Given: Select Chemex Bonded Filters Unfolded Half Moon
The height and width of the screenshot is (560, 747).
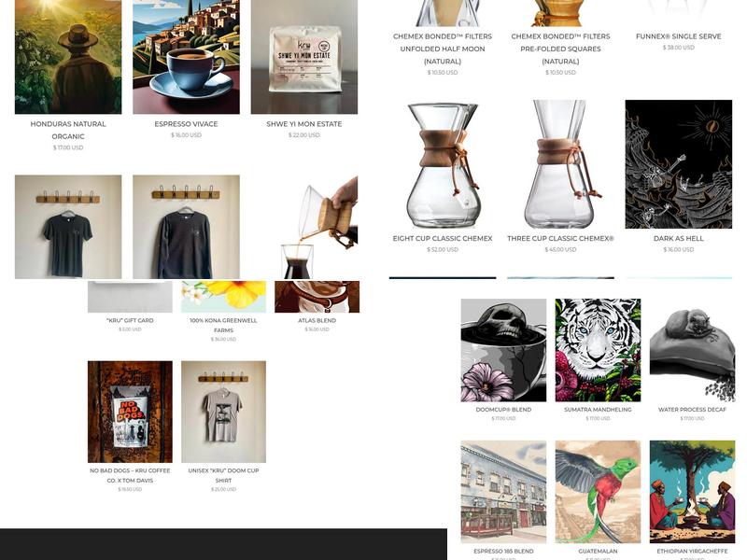Looking at the screenshot, I should pos(443,49).
